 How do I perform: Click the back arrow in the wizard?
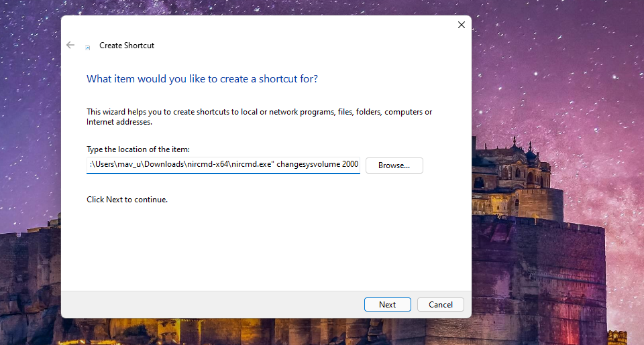[x=70, y=45]
